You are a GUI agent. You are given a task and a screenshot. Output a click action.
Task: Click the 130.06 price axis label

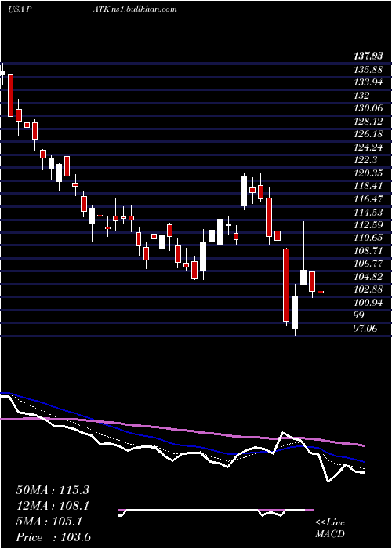(x=368, y=108)
